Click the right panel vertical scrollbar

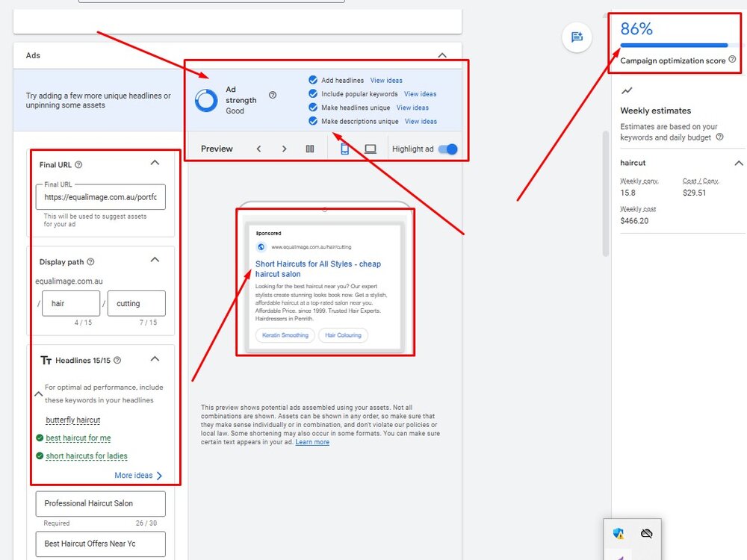[x=606, y=193]
